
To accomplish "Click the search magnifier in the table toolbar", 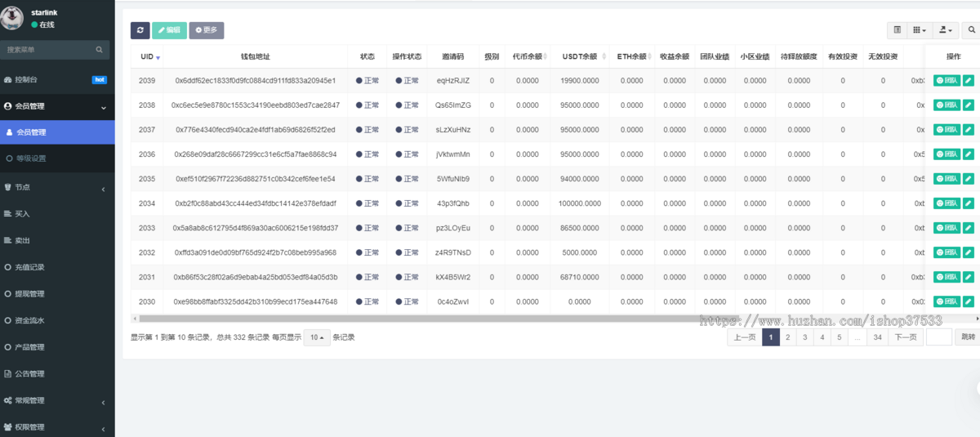I will [x=972, y=30].
